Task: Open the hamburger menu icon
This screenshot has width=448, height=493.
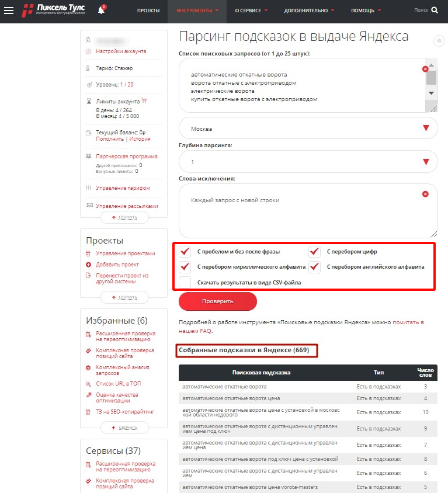Action: 9,11
